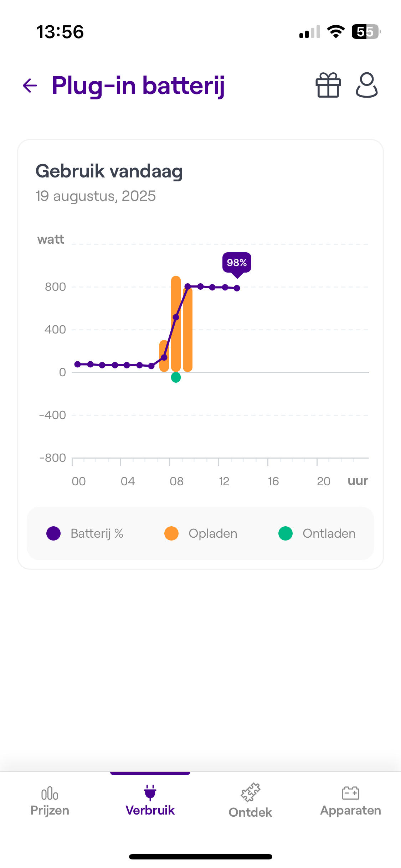Tap the 19 augustus, 2025 date label
This screenshot has width=401, height=868.
[96, 196]
